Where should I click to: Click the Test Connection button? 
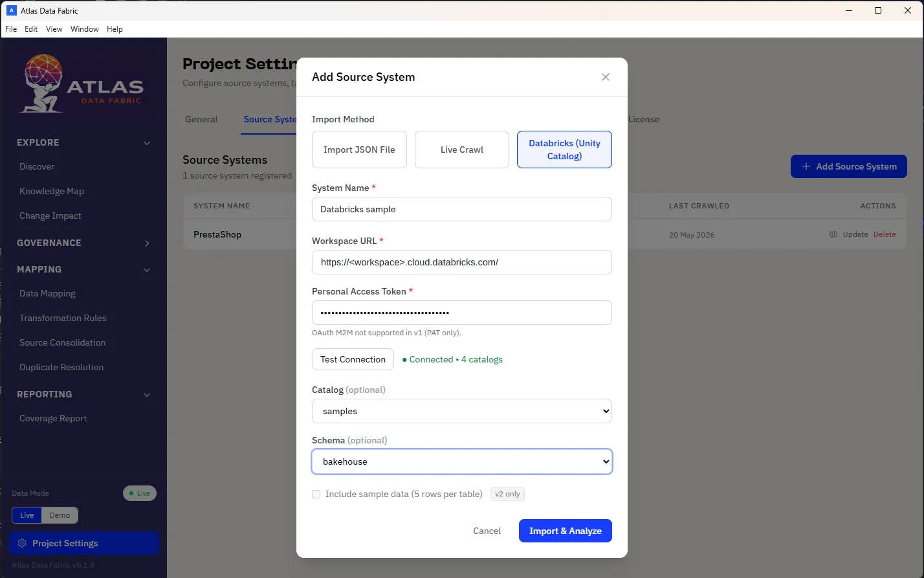[x=353, y=359]
